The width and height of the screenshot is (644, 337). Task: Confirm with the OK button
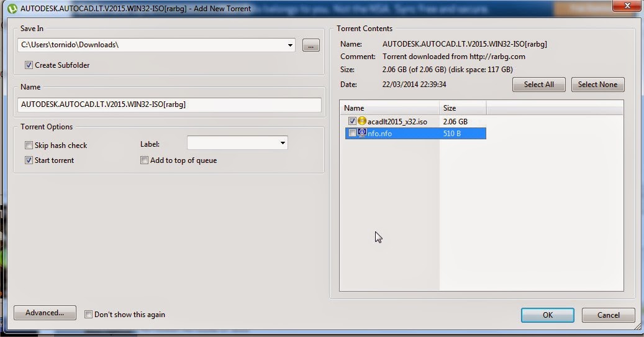(548, 315)
